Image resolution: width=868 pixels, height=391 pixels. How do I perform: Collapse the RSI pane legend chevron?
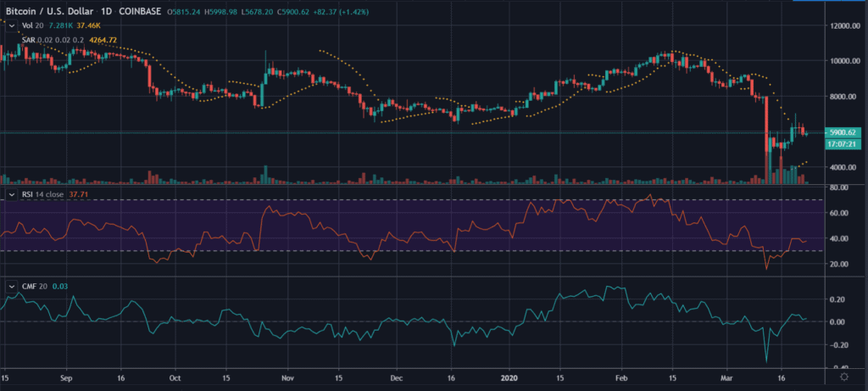(x=11, y=195)
